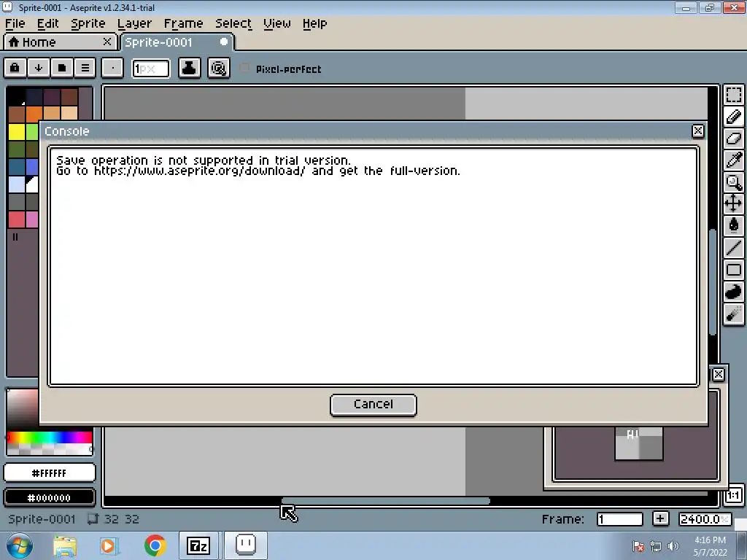The height and width of the screenshot is (560, 747).
Task: Open the Frame menu
Action: point(183,23)
